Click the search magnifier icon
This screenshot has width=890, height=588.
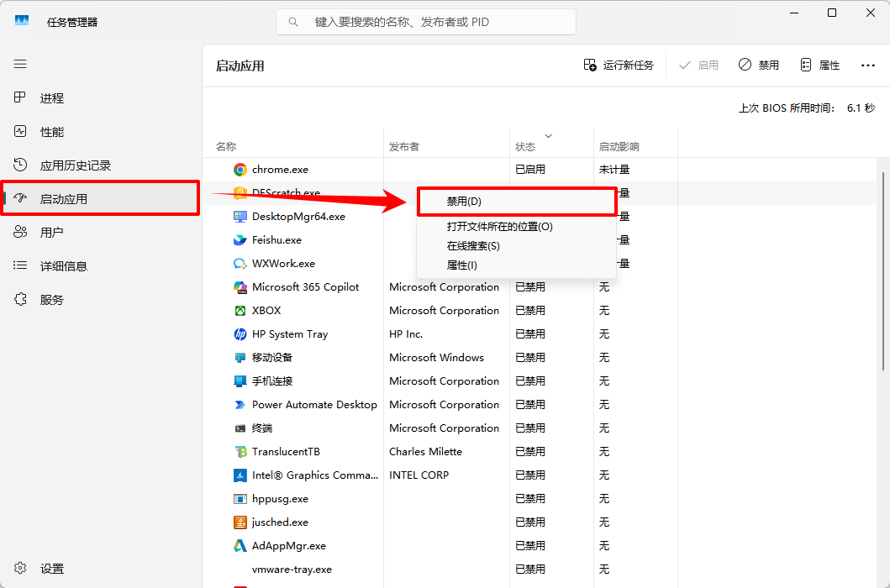pyautogui.click(x=292, y=22)
